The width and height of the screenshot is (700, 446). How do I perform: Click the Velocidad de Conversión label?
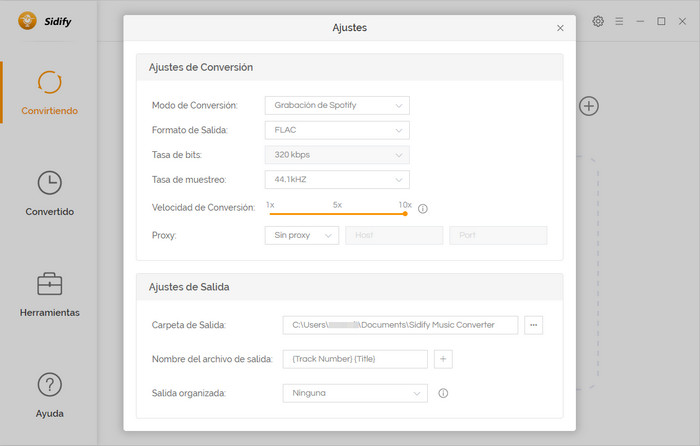[x=204, y=208]
